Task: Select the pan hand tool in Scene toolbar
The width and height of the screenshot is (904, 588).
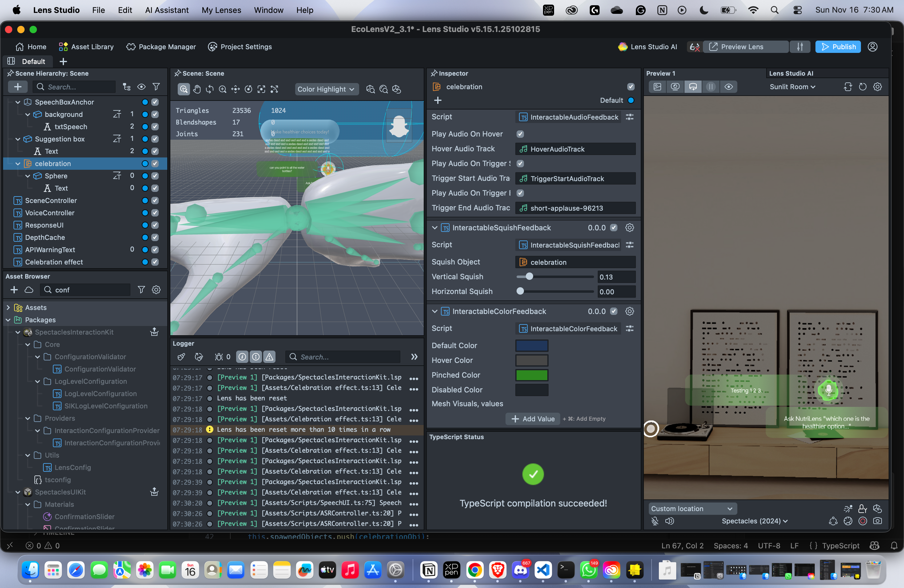Action: [196, 89]
